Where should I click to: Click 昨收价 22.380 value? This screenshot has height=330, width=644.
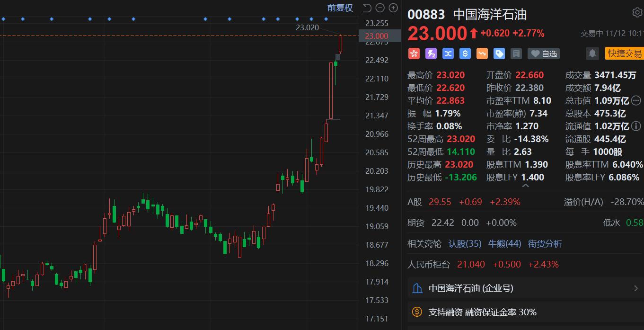click(529, 88)
